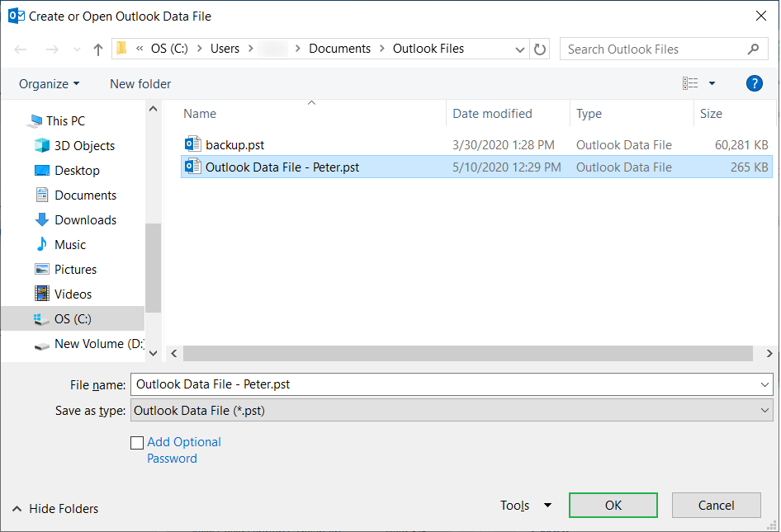The height and width of the screenshot is (532, 781).
Task: Open Videos in sidebar
Action: tap(73, 294)
